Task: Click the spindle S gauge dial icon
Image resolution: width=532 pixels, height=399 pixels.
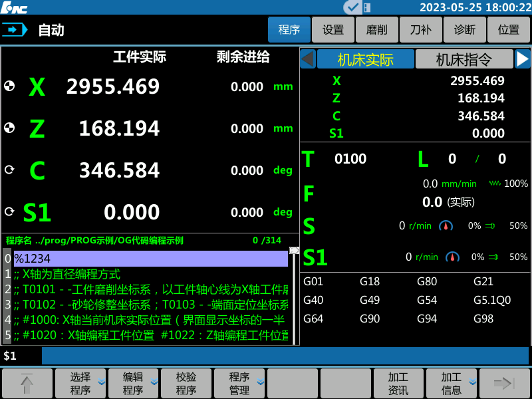Action: [x=446, y=226]
